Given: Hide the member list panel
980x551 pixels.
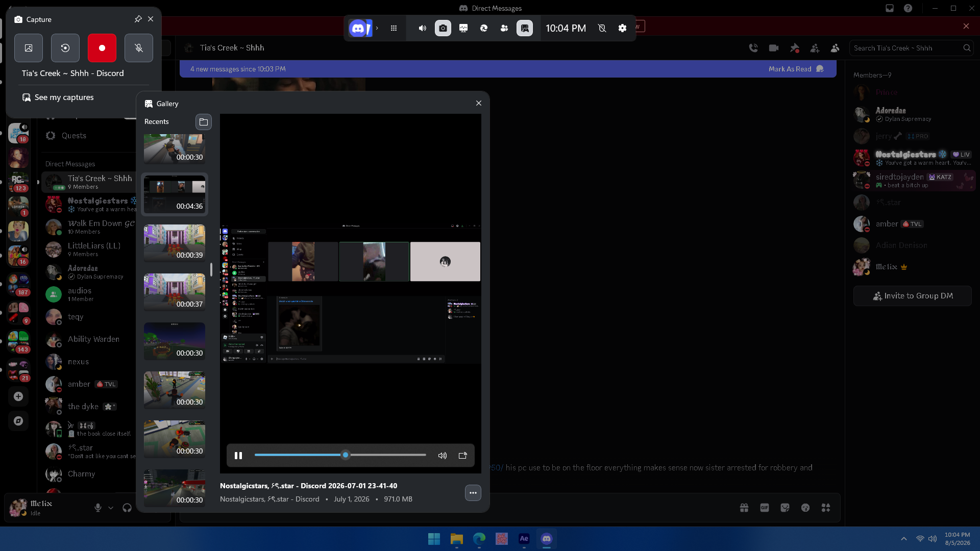Looking at the screenshot, I should pyautogui.click(x=835, y=48).
